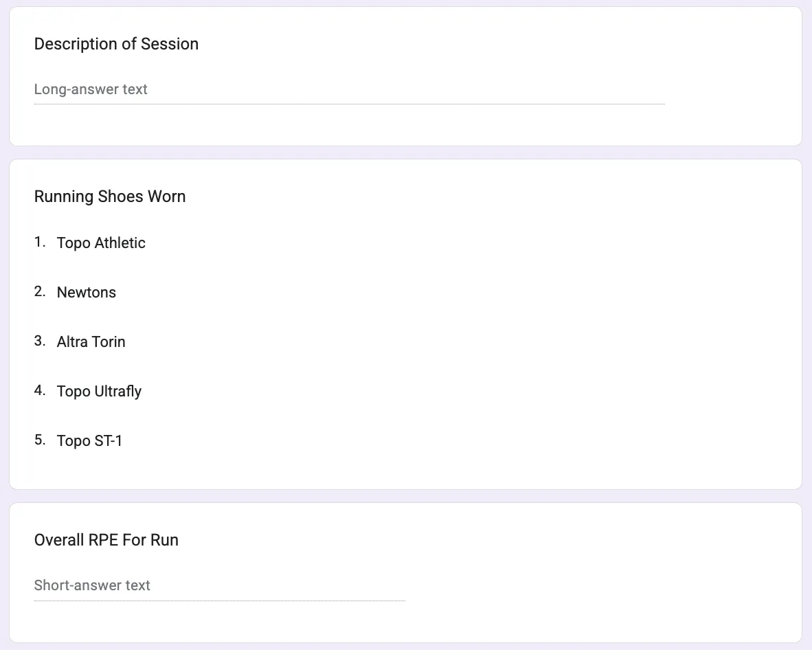This screenshot has height=650, width=812.
Task: Click number 4 marker beside Topo Ultrafly
Action: tap(40, 390)
